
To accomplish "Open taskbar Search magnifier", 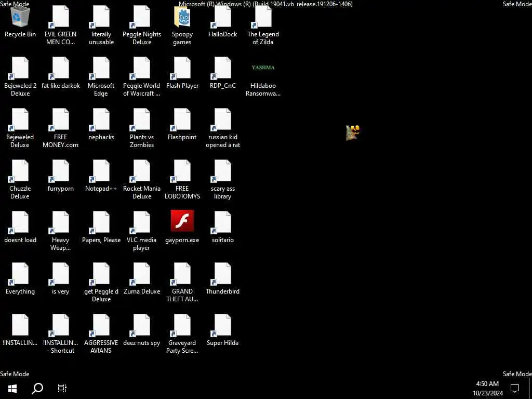I will point(37,388).
